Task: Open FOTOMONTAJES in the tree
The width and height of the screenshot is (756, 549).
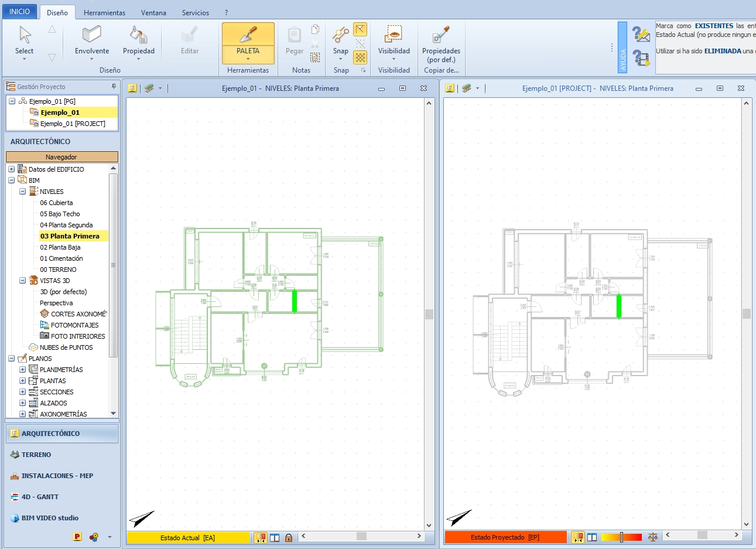Action: tap(74, 325)
